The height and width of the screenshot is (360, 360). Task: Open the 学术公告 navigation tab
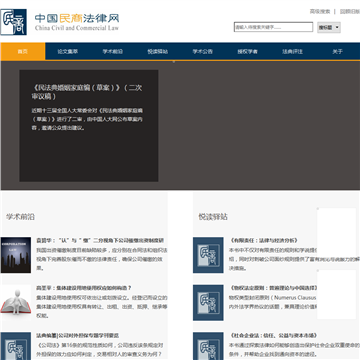tap(203, 52)
